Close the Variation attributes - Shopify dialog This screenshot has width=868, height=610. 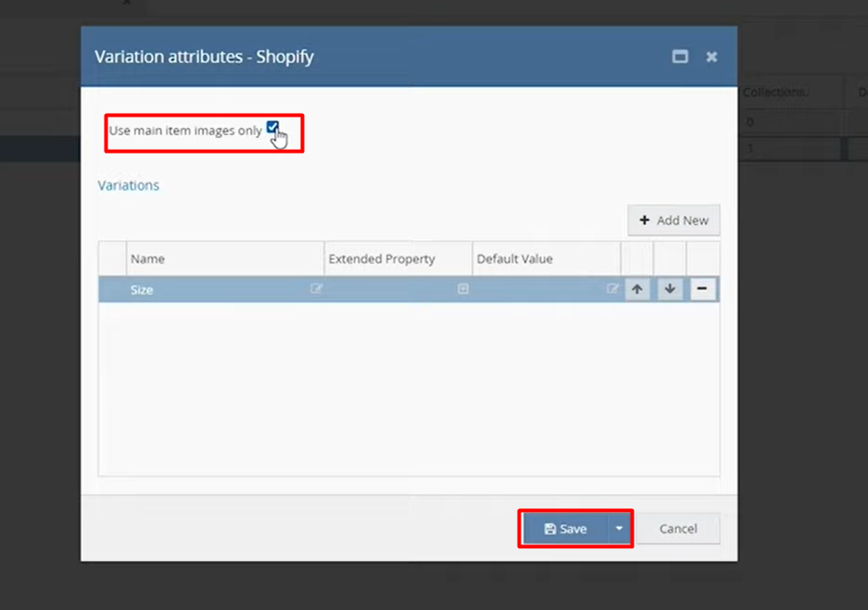pos(711,56)
